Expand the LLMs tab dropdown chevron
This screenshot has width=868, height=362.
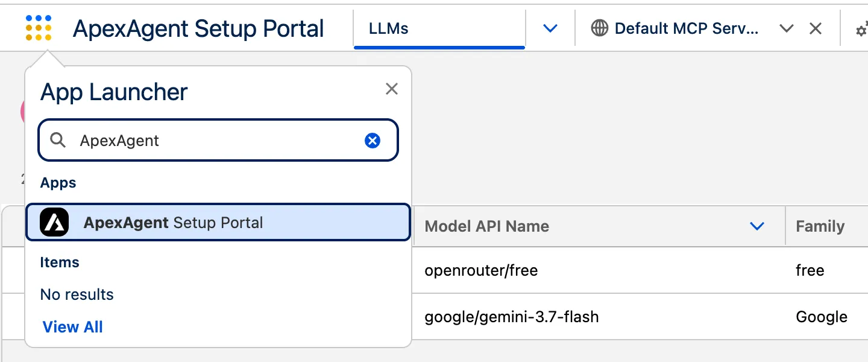click(550, 28)
